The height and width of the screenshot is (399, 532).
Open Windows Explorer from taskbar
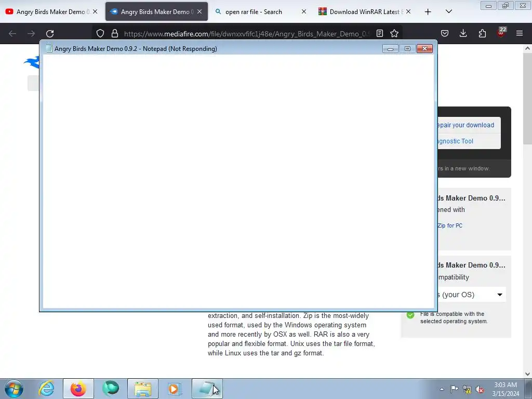(143, 389)
